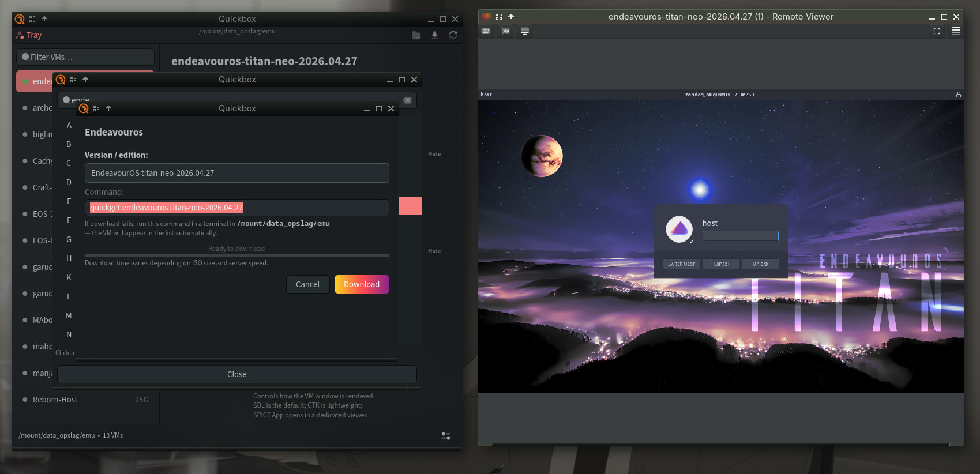
Task: Click the Quickbox logo in the Endeavouros download dialog
Action: 84,108
